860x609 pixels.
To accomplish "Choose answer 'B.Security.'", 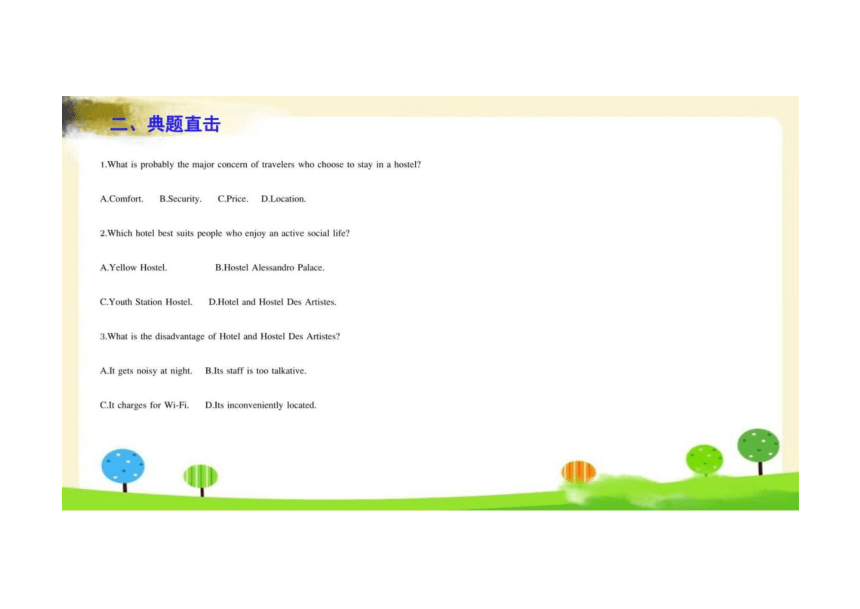I will point(180,199).
